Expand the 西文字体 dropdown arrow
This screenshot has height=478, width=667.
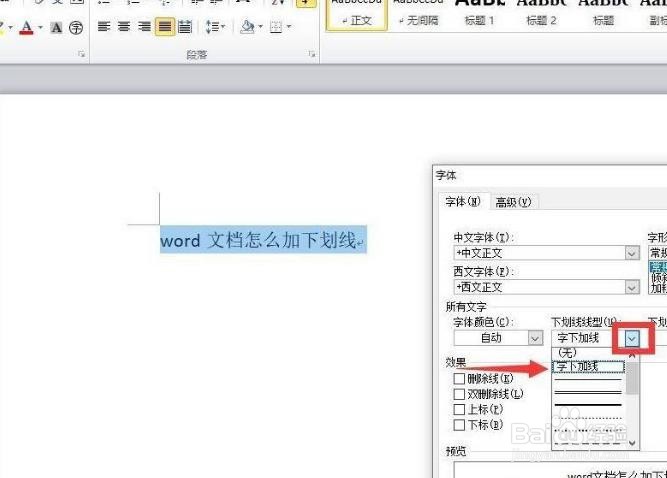click(632, 287)
